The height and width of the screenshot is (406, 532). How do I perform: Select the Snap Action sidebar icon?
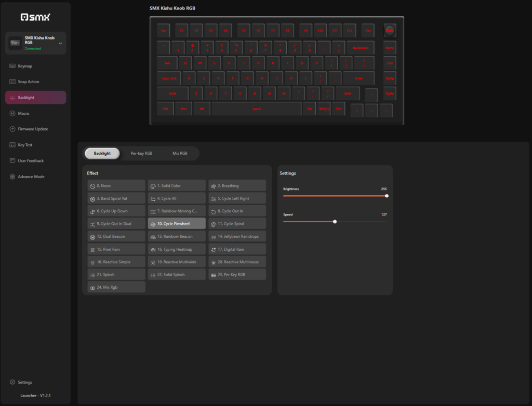coord(12,82)
